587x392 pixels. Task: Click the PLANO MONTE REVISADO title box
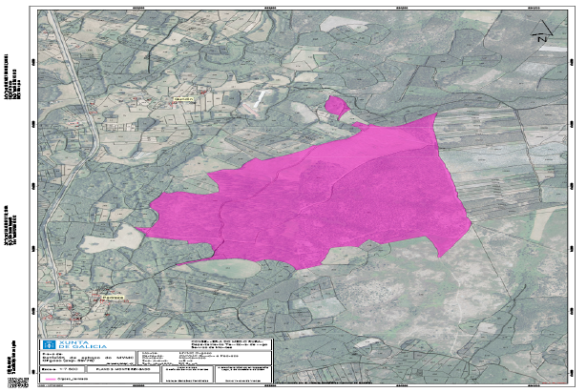coord(123,369)
